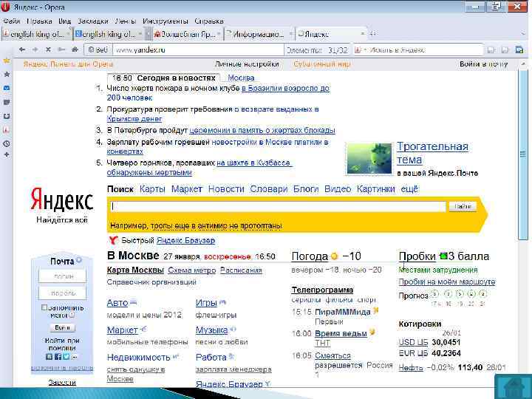Open the Bookmarks panel star icon
Image resolution: width=532 pixels, height=399 pixels.
[x=7, y=75]
